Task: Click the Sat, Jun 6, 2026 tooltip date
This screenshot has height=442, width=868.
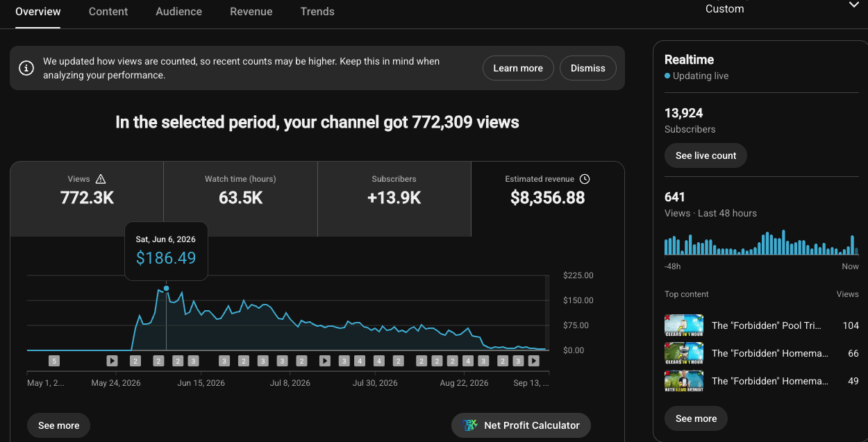Action: click(165, 239)
